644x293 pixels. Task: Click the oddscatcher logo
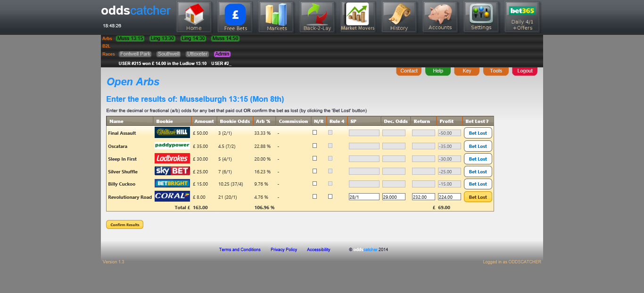tap(136, 11)
